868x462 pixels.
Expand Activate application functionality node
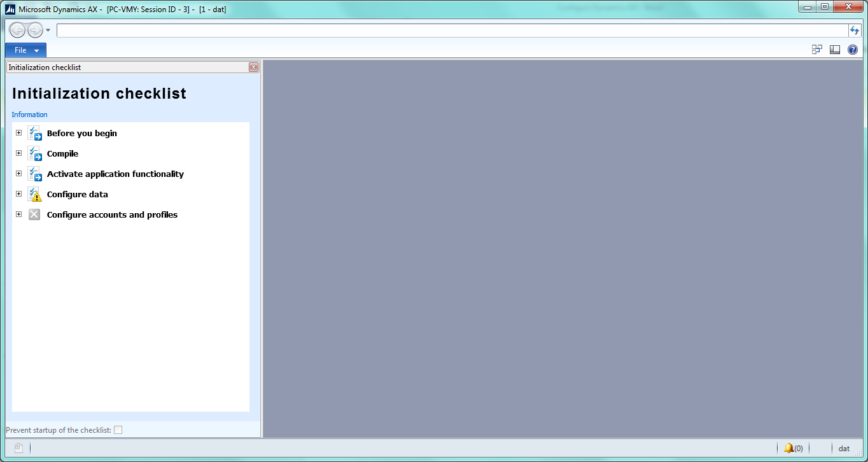(19, 174)
